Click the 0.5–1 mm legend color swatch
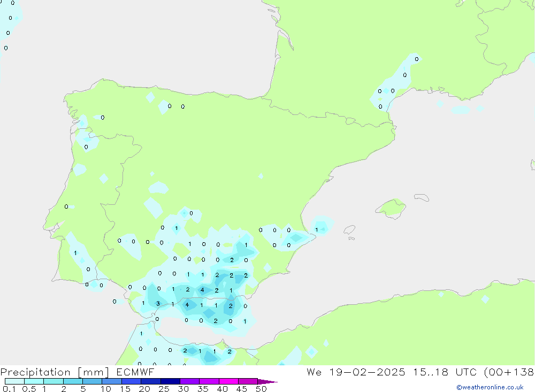This screenshot has width=535, height=392. pos(34,381)
